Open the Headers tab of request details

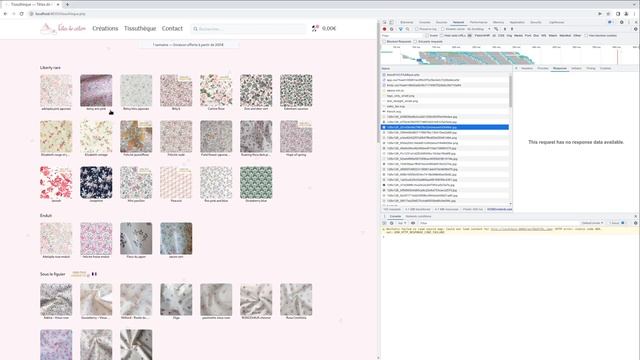(x=527, y=68)
